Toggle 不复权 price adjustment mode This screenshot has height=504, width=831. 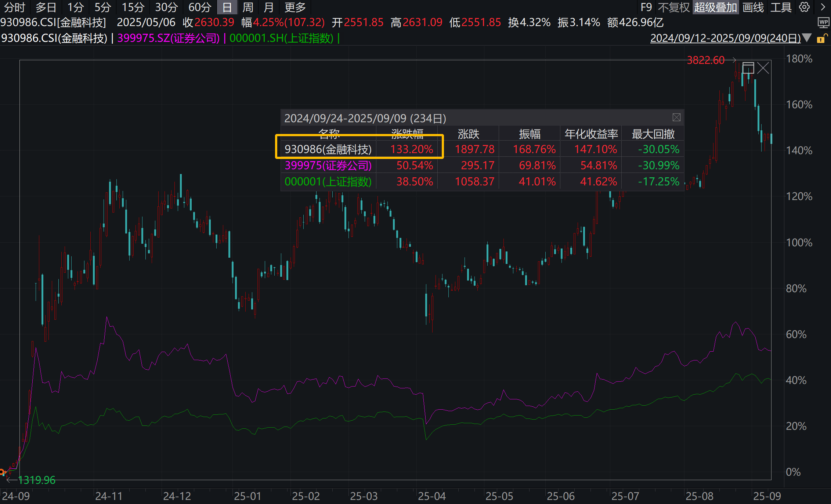click(x=673, y=7)
